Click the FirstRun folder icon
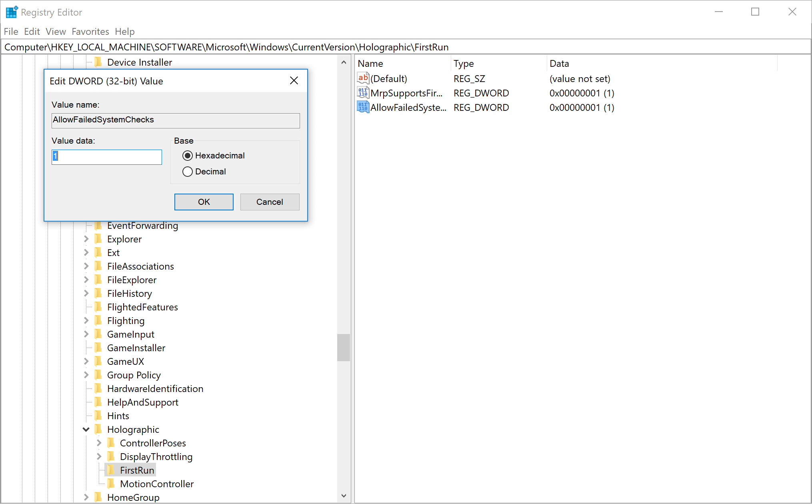 [111, 470]
